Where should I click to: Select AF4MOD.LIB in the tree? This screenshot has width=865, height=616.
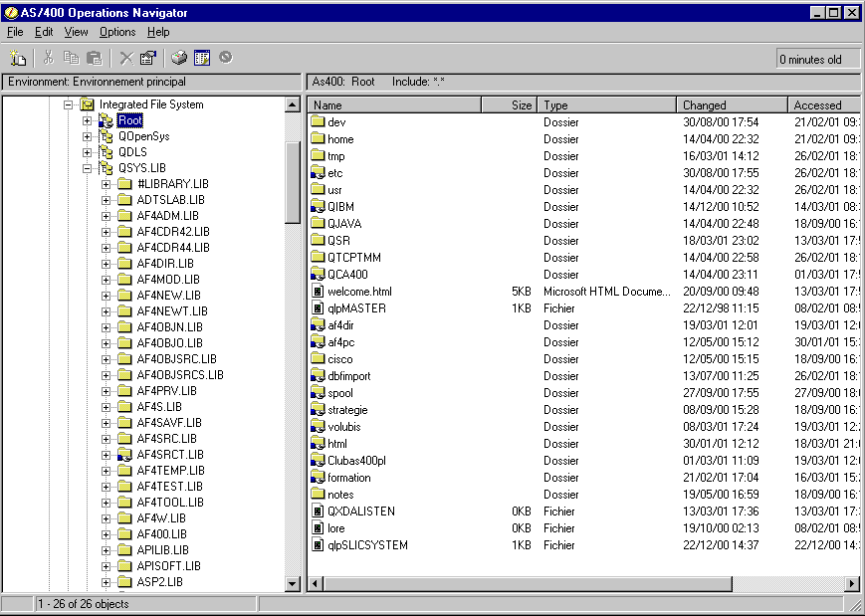pyautogui.click(x=168, y=280)
